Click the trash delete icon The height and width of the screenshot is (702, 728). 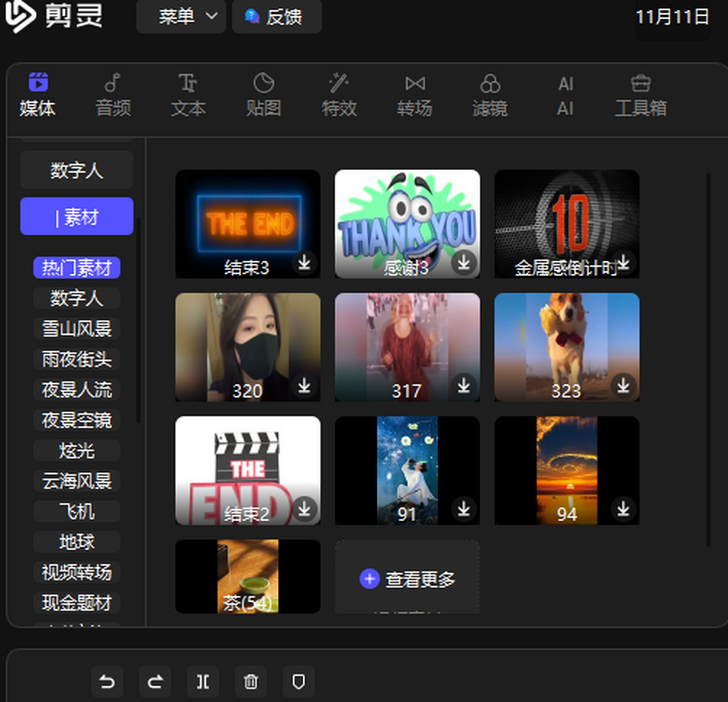251,682
